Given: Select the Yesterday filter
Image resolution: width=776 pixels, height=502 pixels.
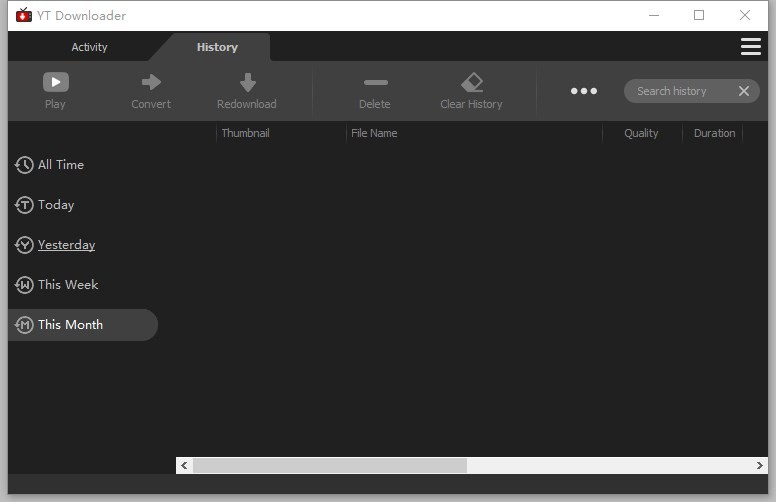Looking at the screenshot, I should point(66,245).
